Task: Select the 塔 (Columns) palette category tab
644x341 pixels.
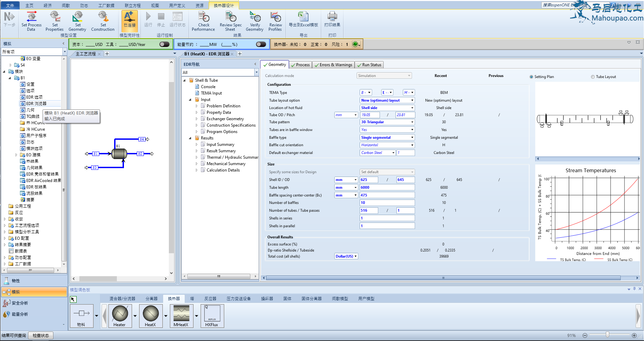Action: click(192, 298)
